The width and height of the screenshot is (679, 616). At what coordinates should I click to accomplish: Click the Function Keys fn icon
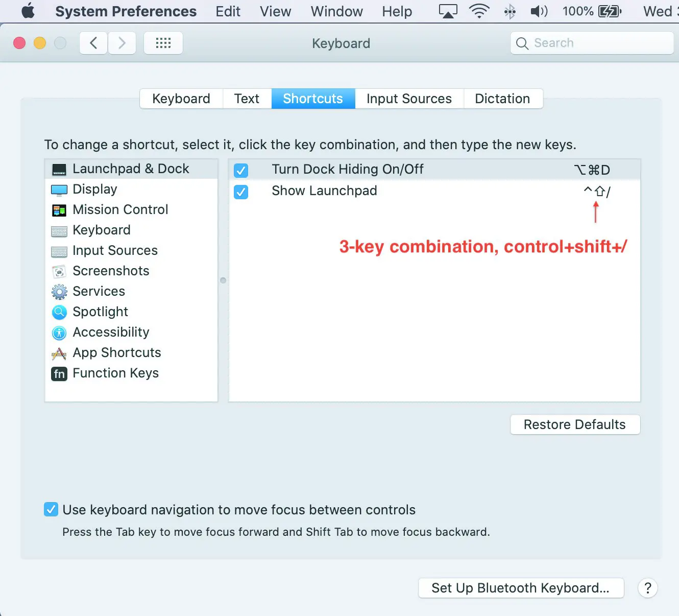click(59, 374)
